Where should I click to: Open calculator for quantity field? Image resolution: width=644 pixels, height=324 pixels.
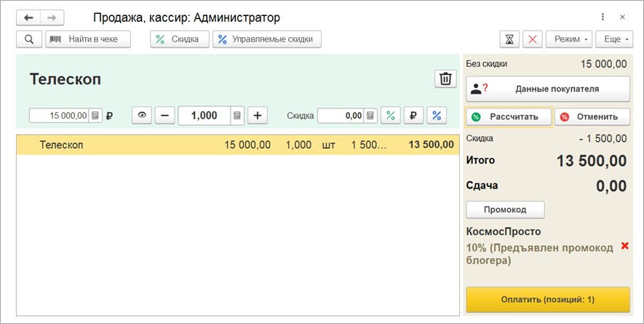pyautogui.click(x=237, y=115)
